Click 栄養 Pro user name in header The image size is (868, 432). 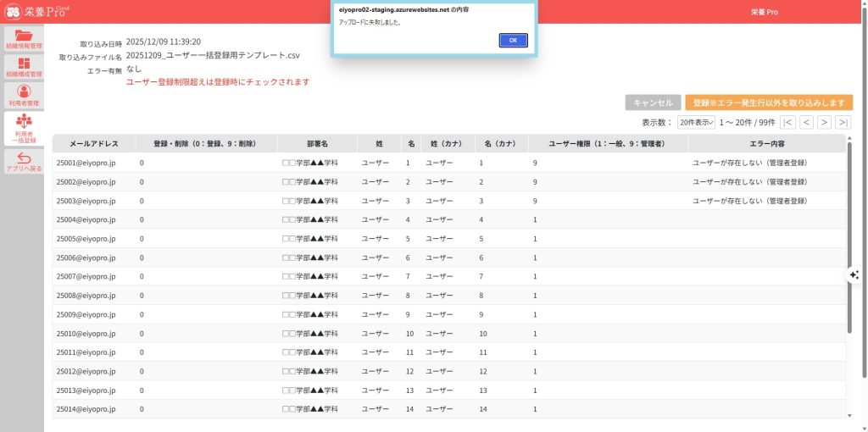[x=765, y=12]
